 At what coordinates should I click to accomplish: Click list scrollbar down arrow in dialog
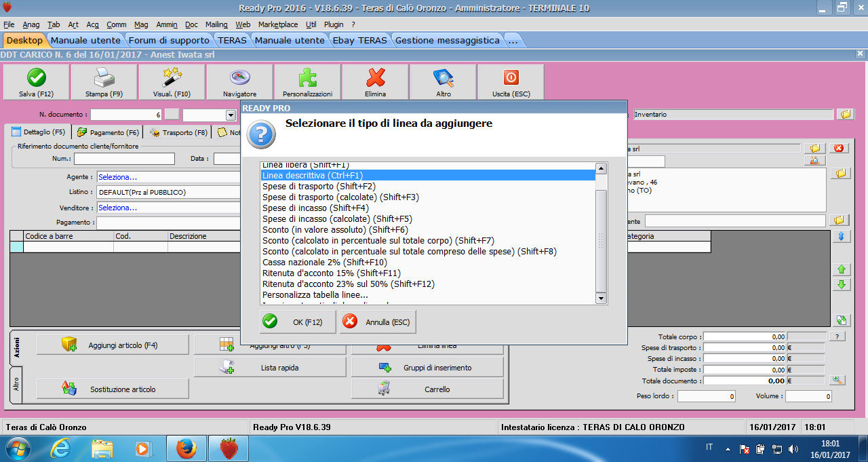pos(600,298)
